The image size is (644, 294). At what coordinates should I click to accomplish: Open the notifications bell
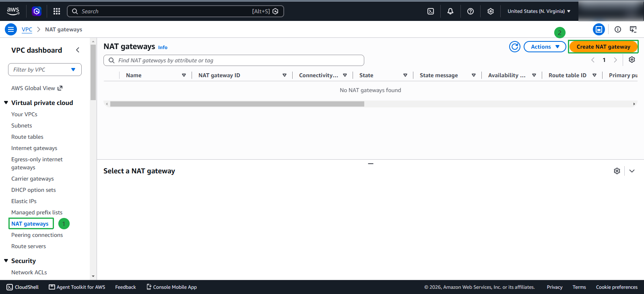450,11
